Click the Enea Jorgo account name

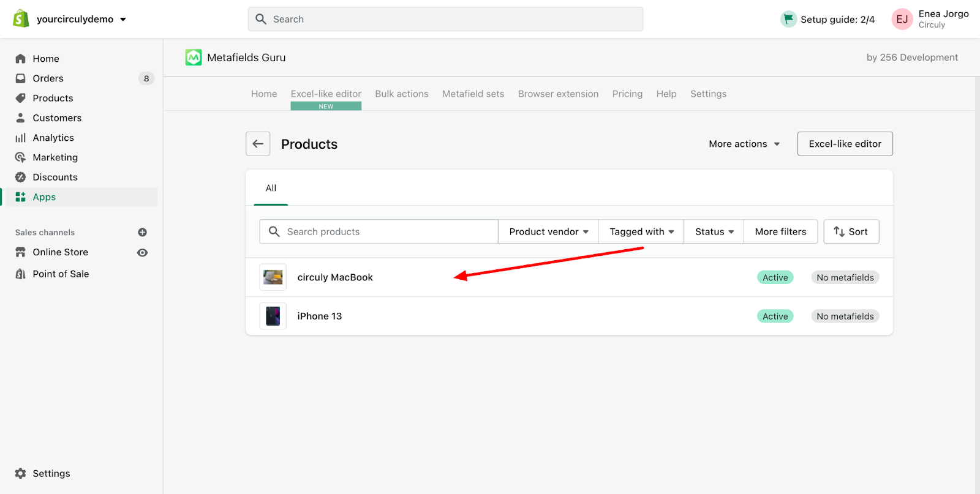[x=943, y=13]
